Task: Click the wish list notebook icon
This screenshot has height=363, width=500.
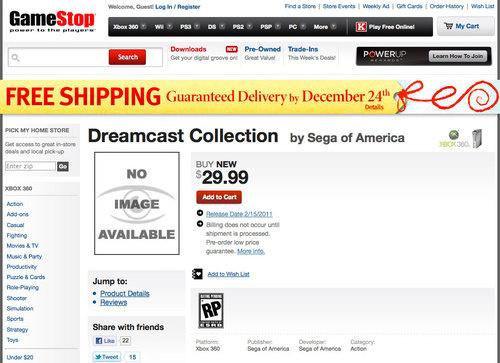Action: point(197,274)
